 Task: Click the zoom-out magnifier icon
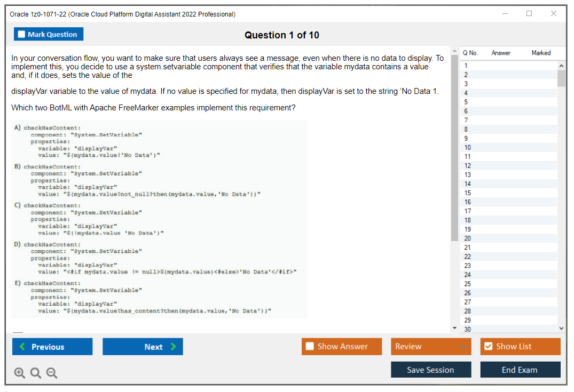point(51,373)
